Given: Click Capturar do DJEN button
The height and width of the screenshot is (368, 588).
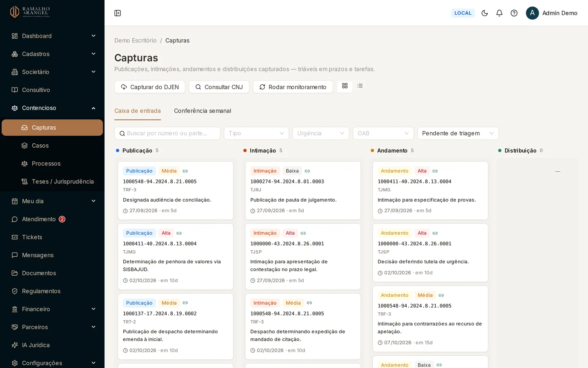Looking at the screenshot, I should click(150, 87).
